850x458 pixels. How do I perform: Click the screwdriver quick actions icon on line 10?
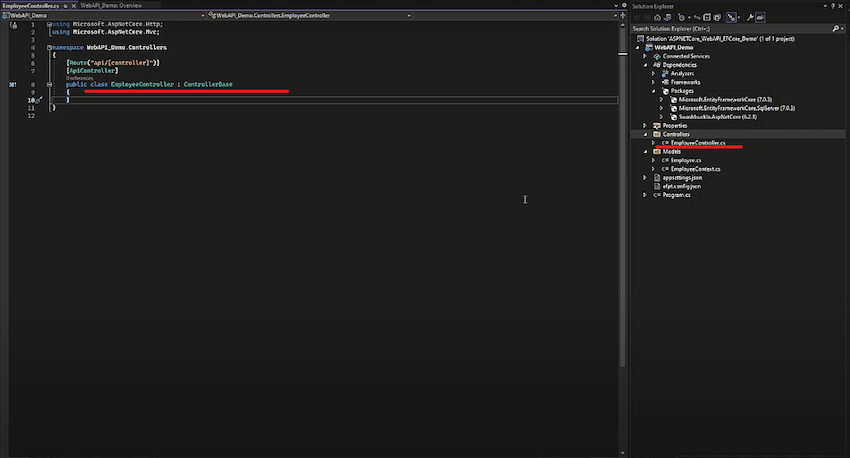(38, 100)
